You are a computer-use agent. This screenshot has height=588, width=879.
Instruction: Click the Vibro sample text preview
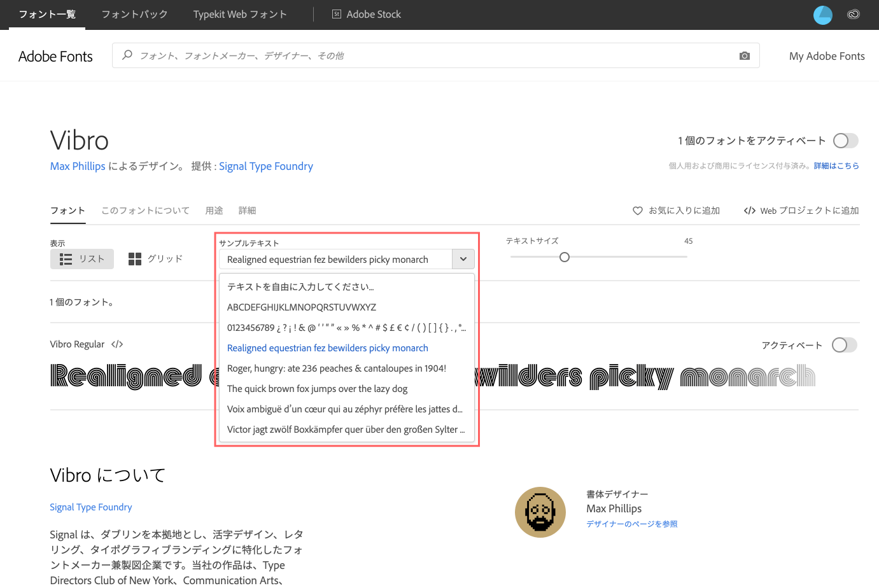tap(433, 376)
